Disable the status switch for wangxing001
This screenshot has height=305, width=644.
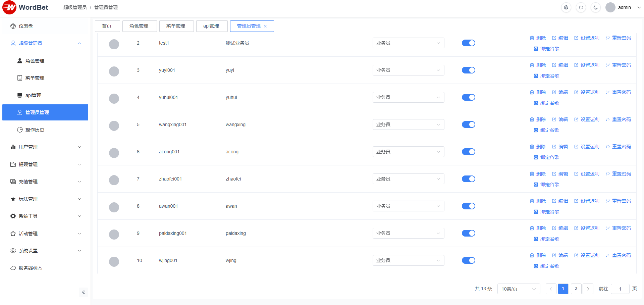point(468,124)
